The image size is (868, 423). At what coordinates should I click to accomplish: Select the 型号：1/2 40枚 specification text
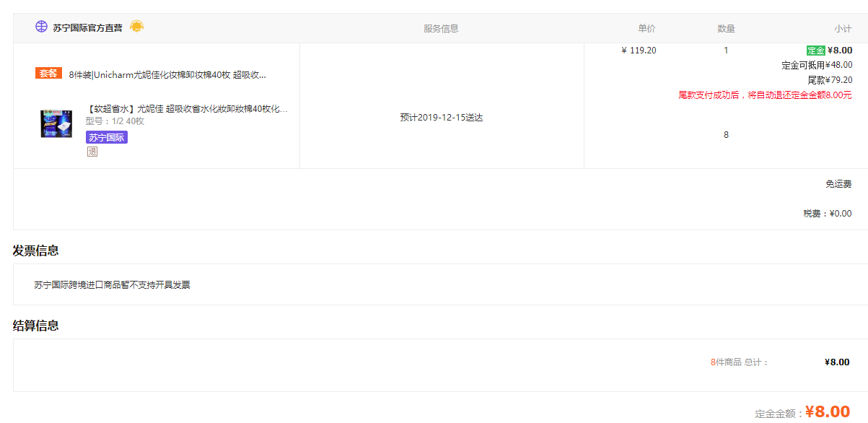tap(115, 121)
